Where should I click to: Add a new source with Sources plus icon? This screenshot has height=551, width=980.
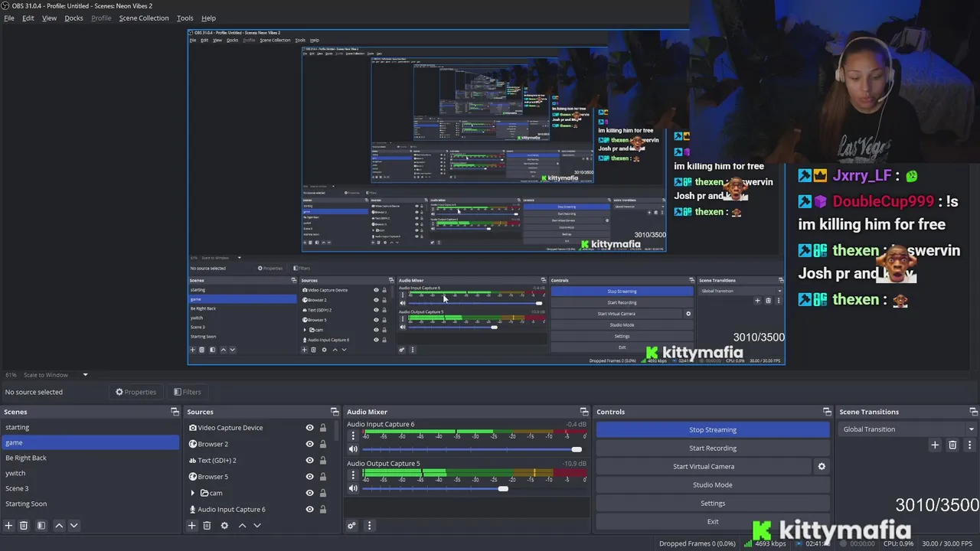coord(192,526)
